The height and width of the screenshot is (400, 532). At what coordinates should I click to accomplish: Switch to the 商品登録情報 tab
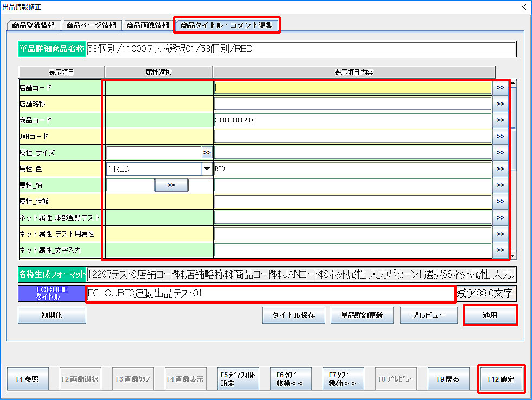33,25
